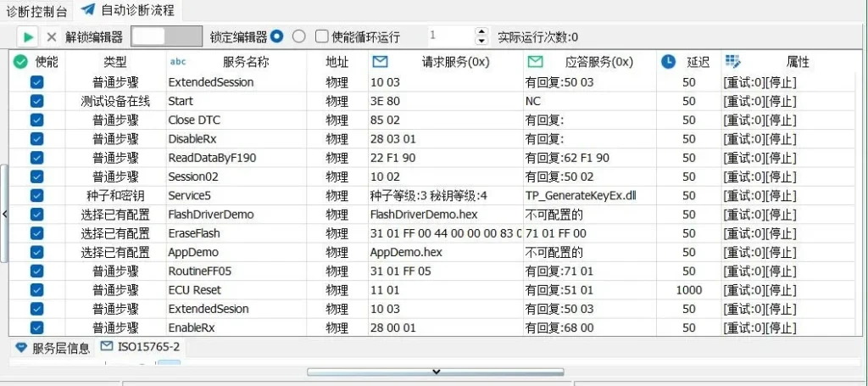Click the green check icon in 使能 header
Image resolution: width=868 pixels, height=386 pixels.
21,62
